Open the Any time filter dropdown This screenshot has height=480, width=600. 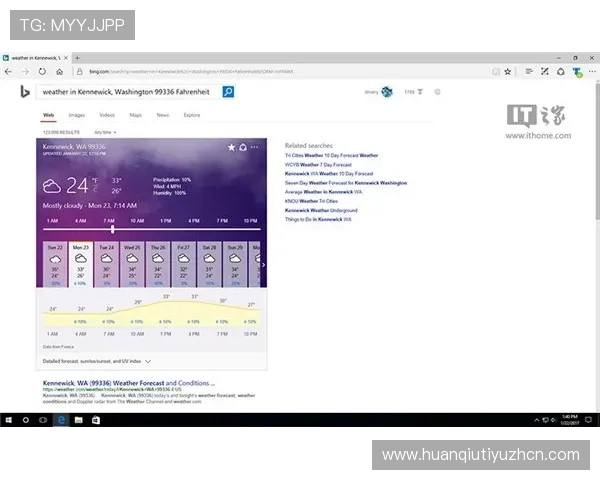coord(105,132)
